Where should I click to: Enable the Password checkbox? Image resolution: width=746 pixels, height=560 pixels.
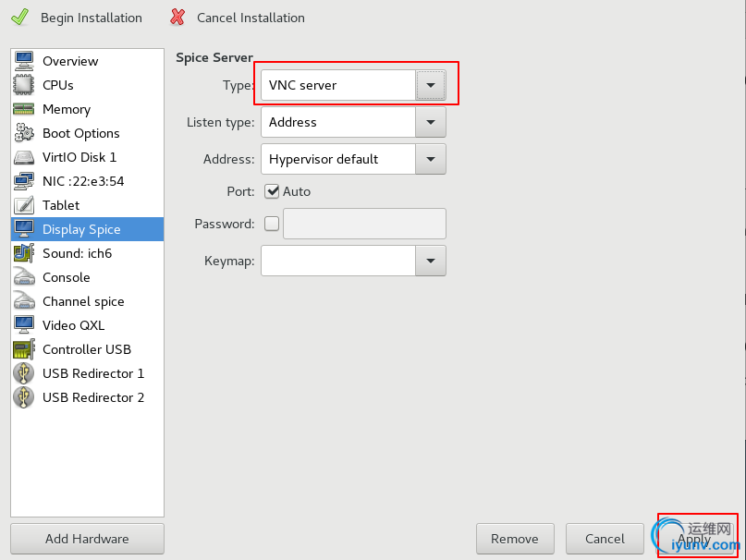coord(272,224)
